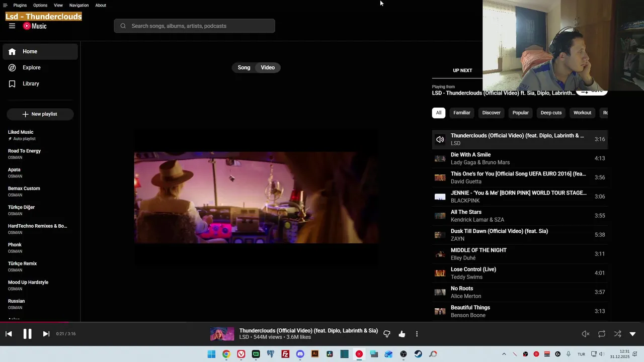
Task: Play Dusk Till Dawn from queue
Action: pyautogui.click(x=520, y=235)
